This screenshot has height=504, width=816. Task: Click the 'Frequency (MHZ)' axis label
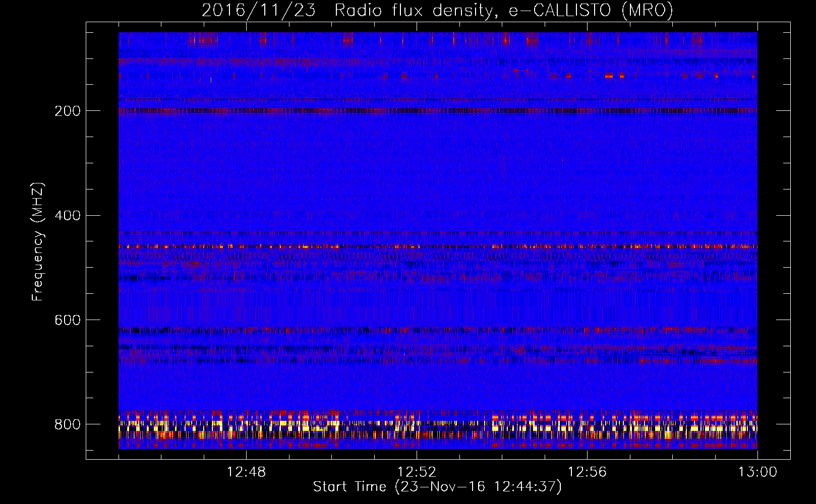point(38,242)
